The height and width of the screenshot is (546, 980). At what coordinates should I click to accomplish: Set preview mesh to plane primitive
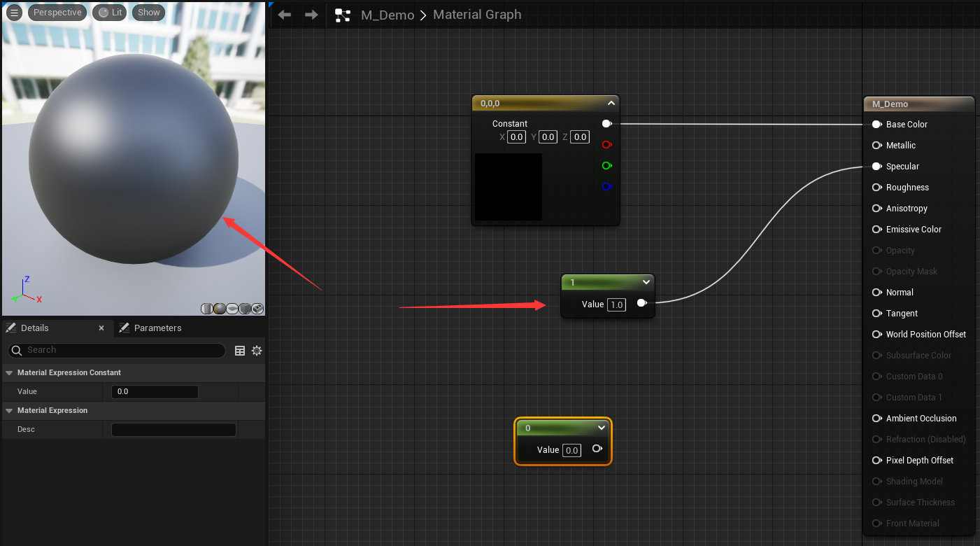232,309
